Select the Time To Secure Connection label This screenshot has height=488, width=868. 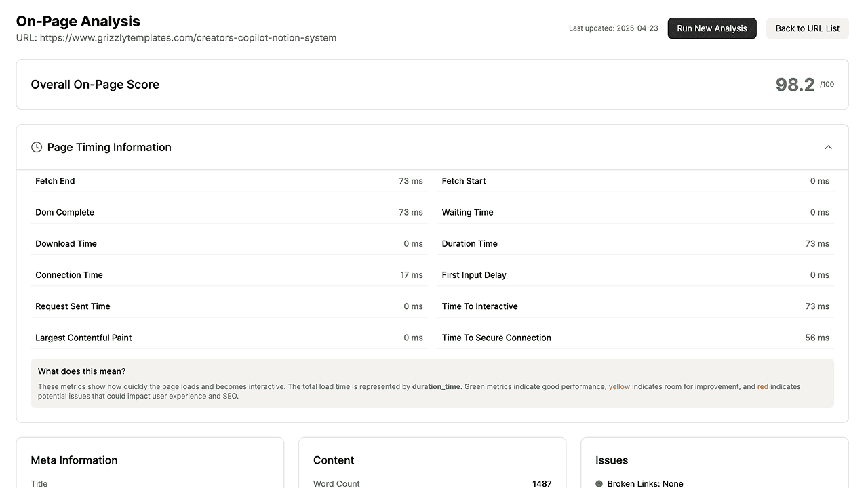tap(496, 338)
